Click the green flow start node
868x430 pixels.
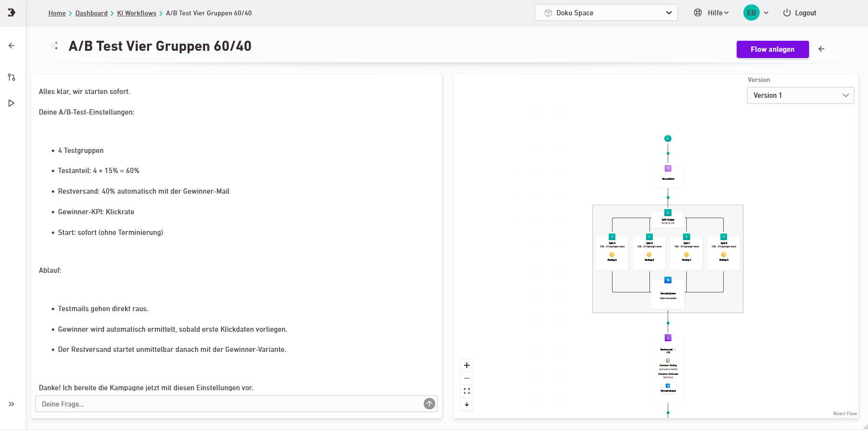click(668, 139)
